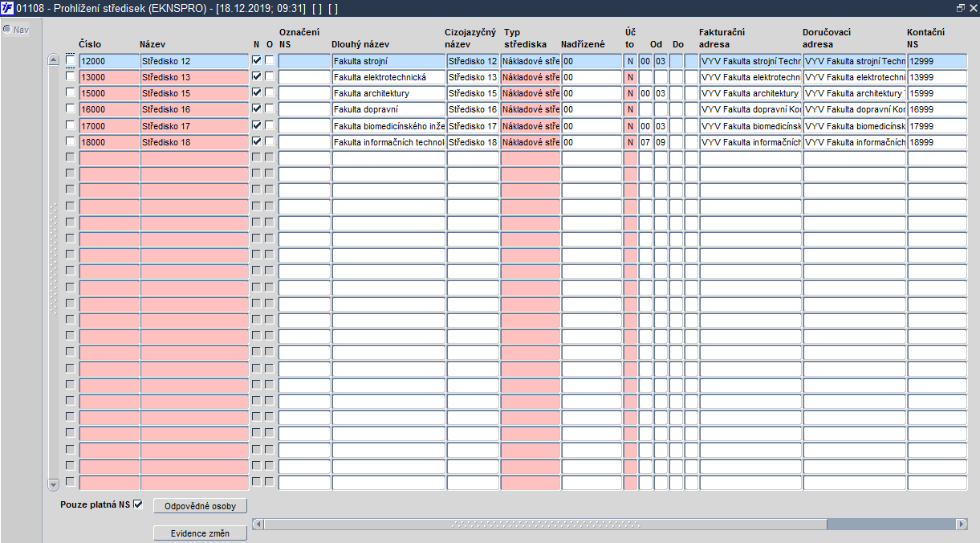The height and width of the screenshot is (543, 980).
Task: Check the O checkbox for Středisko 18
Action: (x=270, y=141)
